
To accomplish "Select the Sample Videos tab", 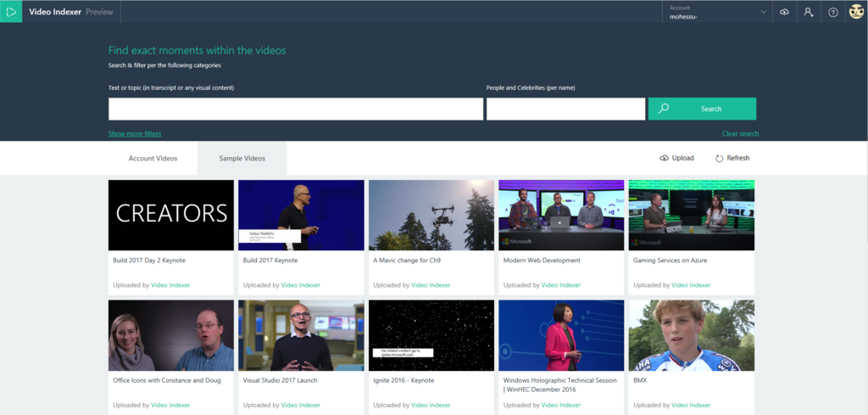I will (x=242, y=159).
